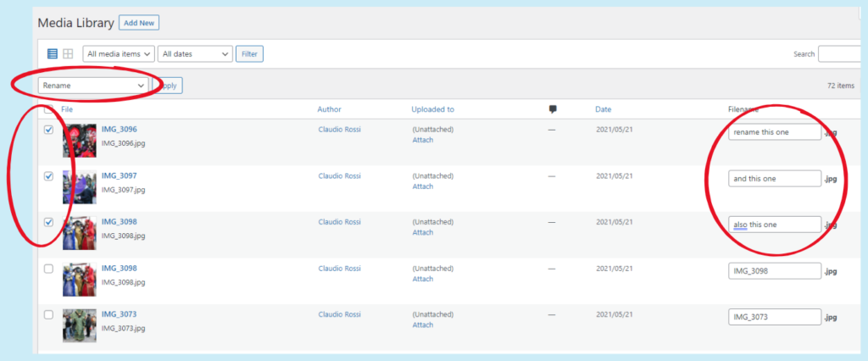Switch to grid view icon

(68, 53)
